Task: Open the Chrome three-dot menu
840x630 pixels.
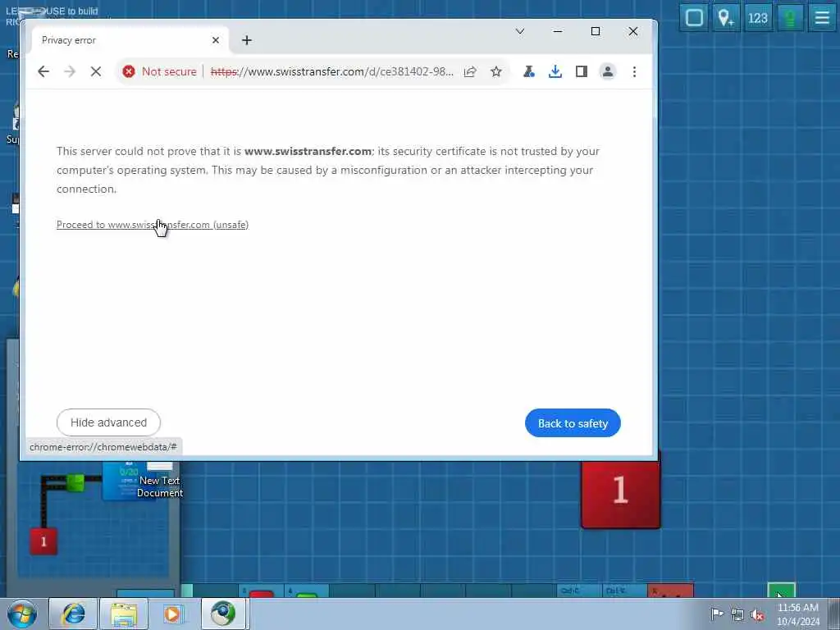Action: (x=634, y=71)
